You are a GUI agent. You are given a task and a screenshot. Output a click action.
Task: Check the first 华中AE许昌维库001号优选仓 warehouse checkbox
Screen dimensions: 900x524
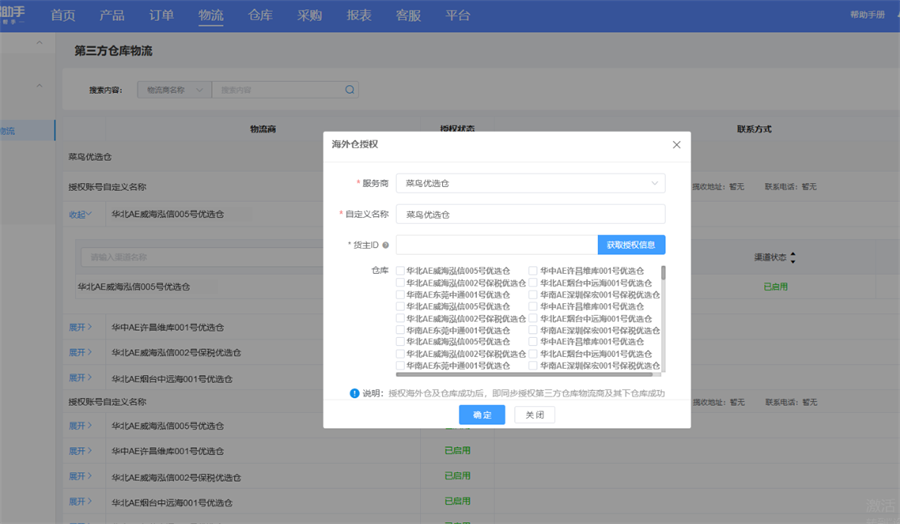tap(533, 271)
